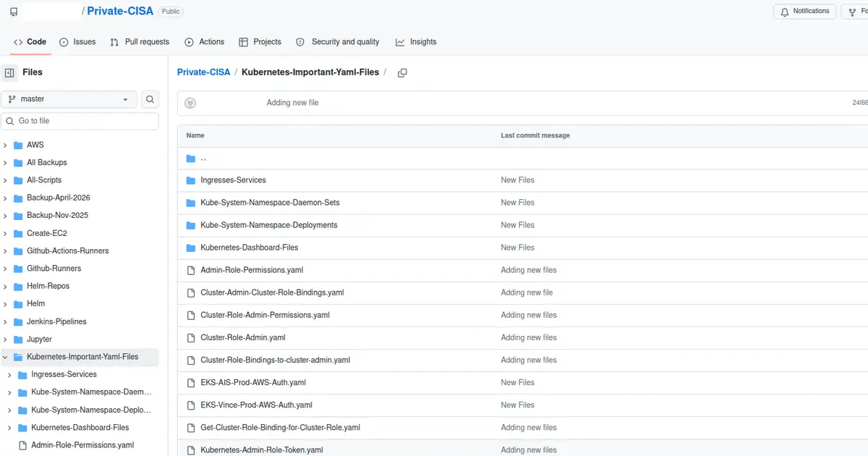The height and width of the screenshot is (456, 868).
Task: Click file icon of Kubernetes-Admin-Role-Token.yaml row
Action: [191, 449]
